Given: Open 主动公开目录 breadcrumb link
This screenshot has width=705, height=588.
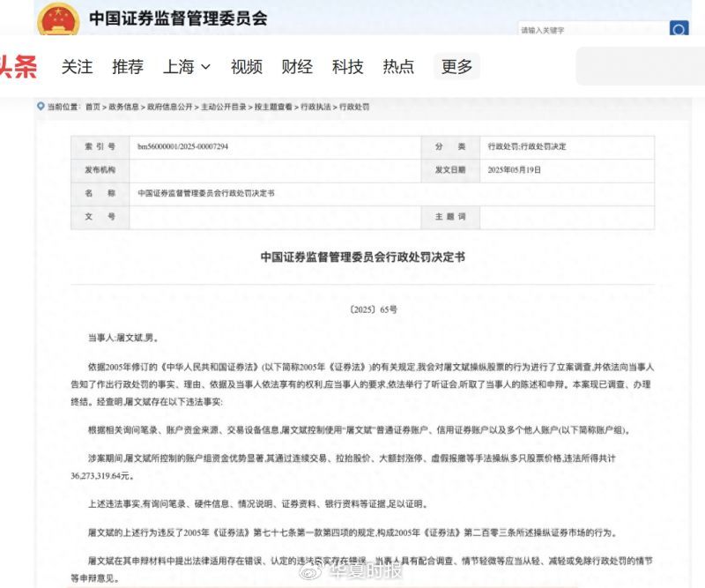Looking at the screenshot, I should click(224, 107).
